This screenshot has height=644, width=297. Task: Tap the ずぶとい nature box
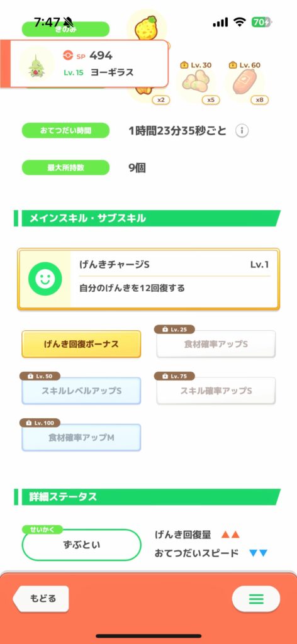81,545
